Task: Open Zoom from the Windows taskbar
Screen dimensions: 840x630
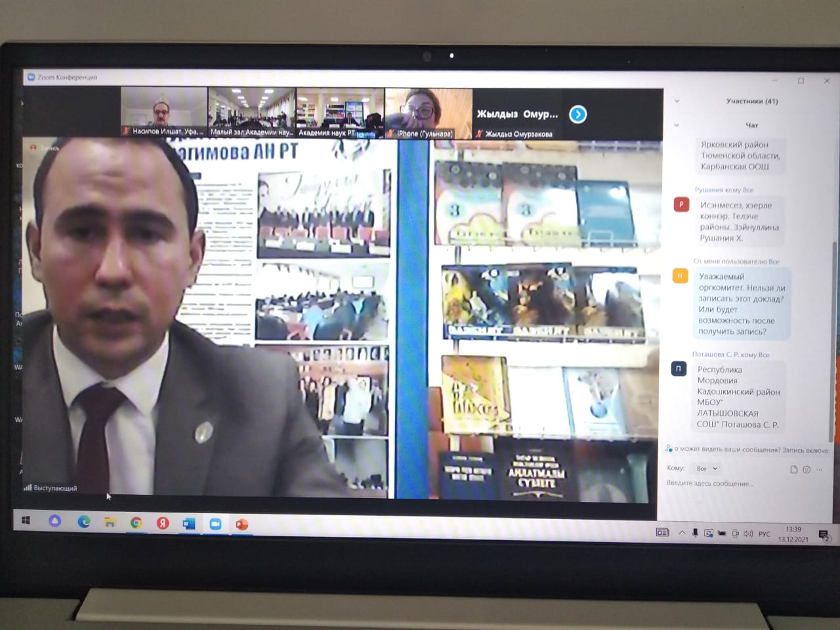Action: (215, 524)
